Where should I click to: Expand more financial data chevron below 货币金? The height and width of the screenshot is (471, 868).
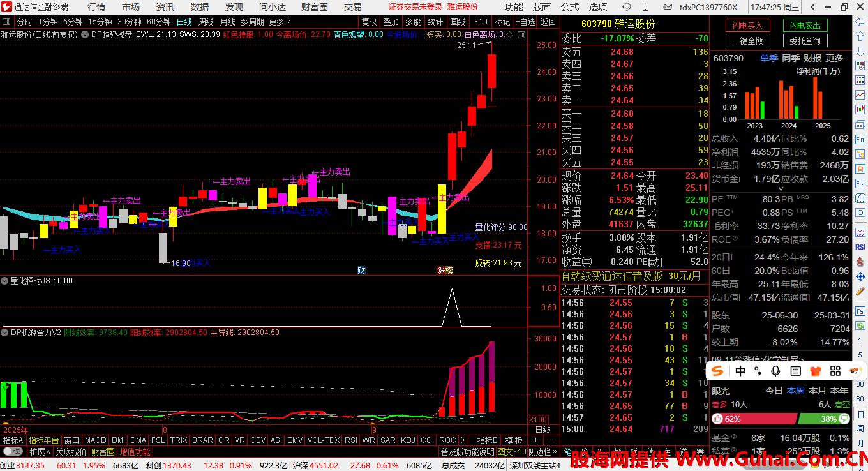coord(779,189)
